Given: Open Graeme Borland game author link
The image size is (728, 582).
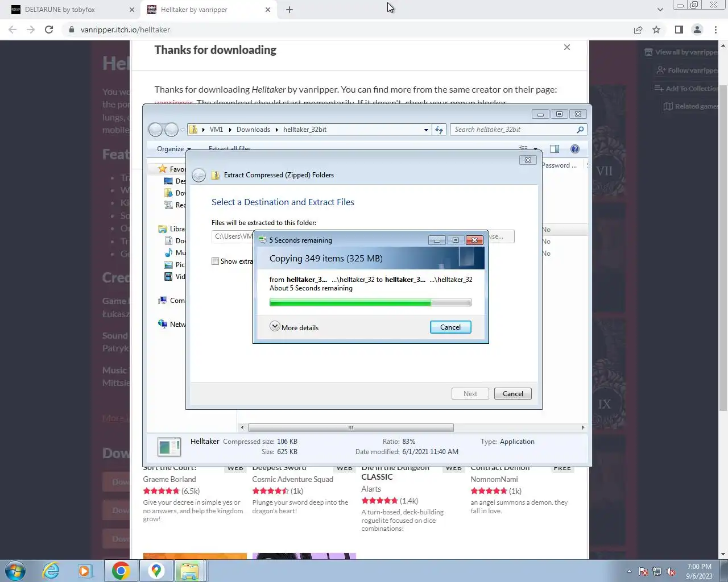Looking at the screenshot, I should point(169,479).
